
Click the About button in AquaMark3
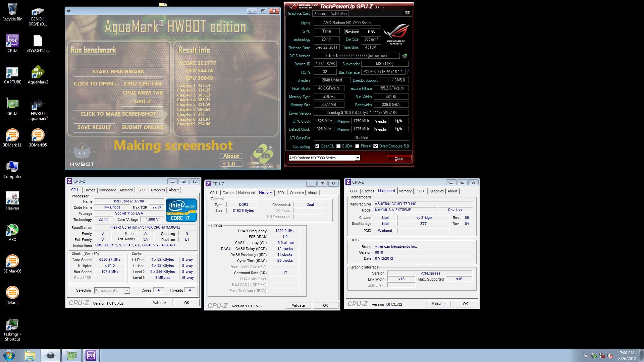231,156
